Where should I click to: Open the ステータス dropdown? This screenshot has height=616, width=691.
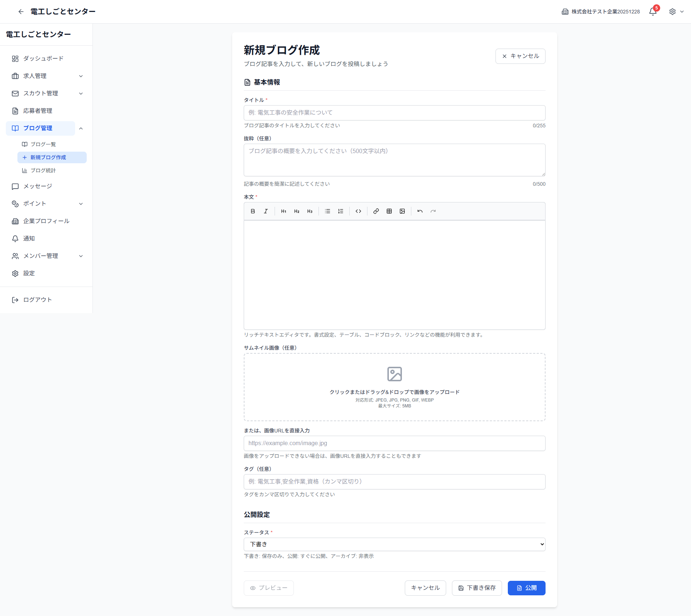pyautogui.click(x=394, y=544)
